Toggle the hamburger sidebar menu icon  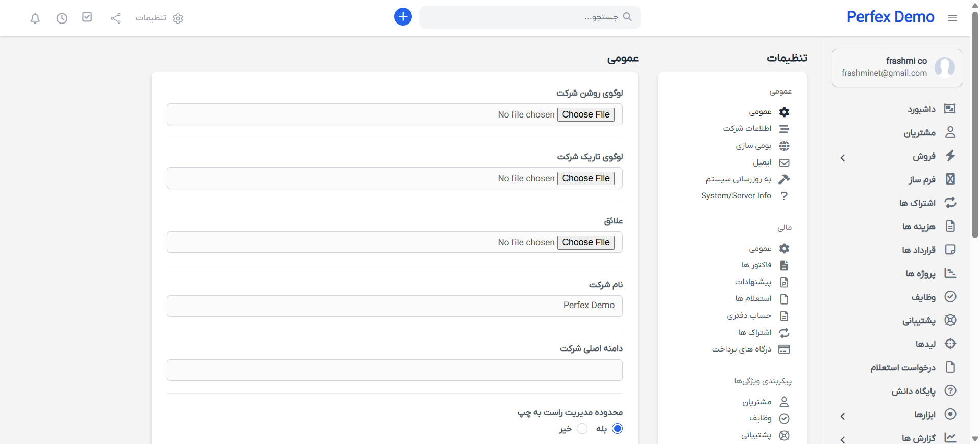952,18
